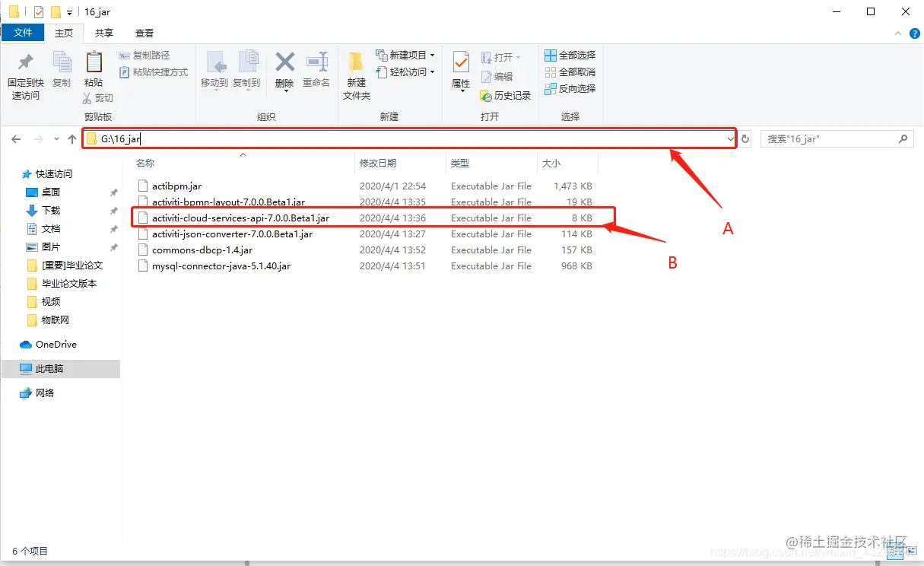
Task: Switch to the Home (主页) tab
Action: coord(64,33)
